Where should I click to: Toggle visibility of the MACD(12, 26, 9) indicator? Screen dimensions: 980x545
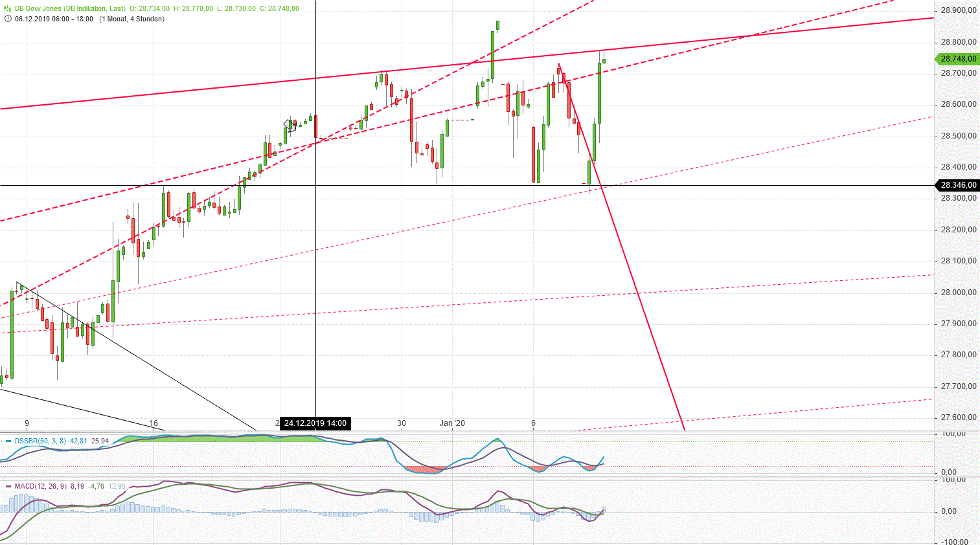click(x=43, y=486)
